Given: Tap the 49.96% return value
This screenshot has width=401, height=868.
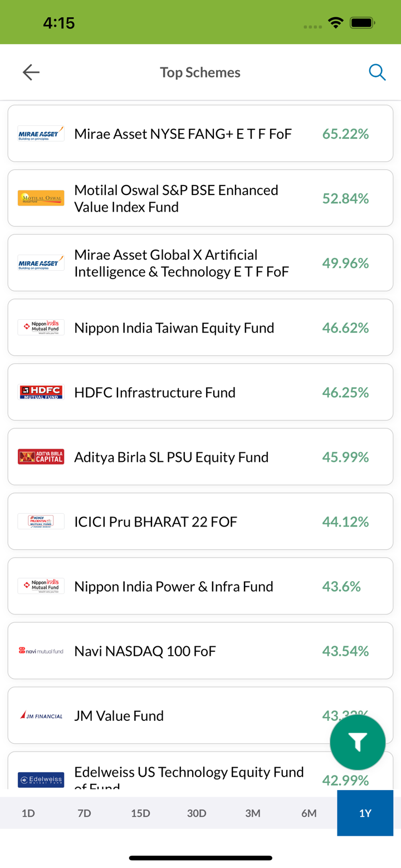Looking at the screenshot, I should (x=345, y=263).
